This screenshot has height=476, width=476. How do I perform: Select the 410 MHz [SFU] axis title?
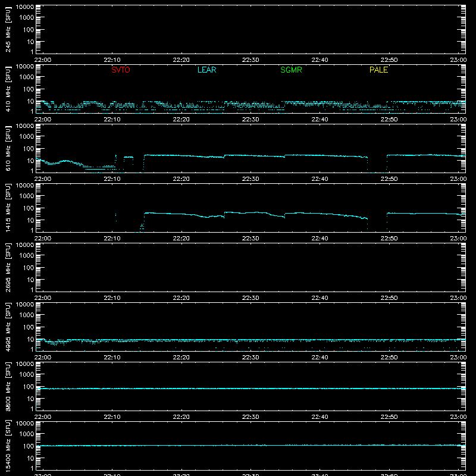pyautogui.click(x=8, y=89)
